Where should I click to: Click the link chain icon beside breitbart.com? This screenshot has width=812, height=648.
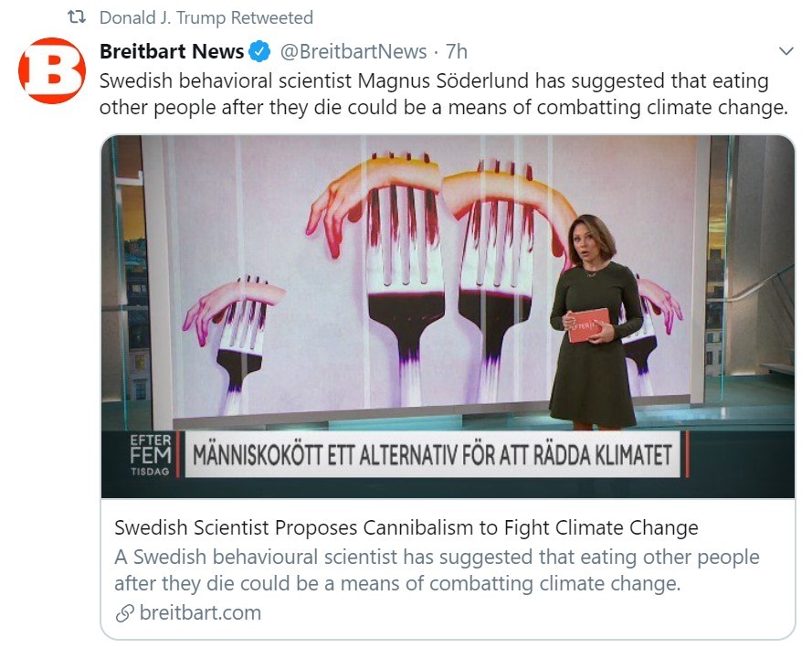point(124,613)
